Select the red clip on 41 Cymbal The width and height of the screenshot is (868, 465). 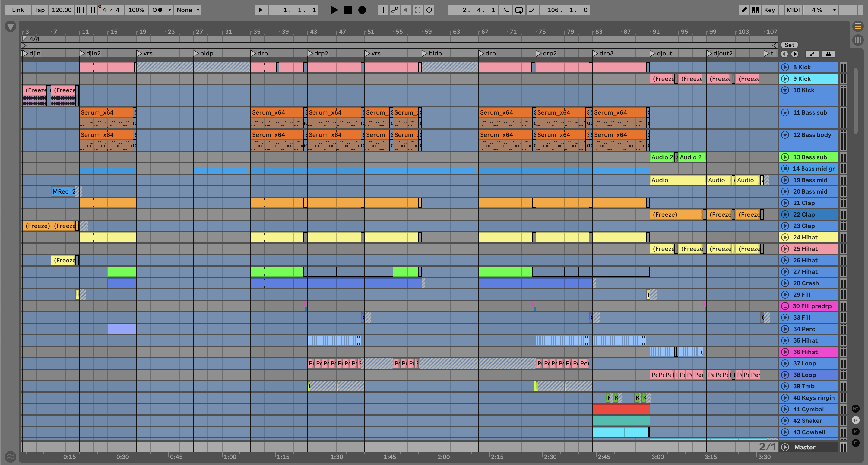coord(621,409)
